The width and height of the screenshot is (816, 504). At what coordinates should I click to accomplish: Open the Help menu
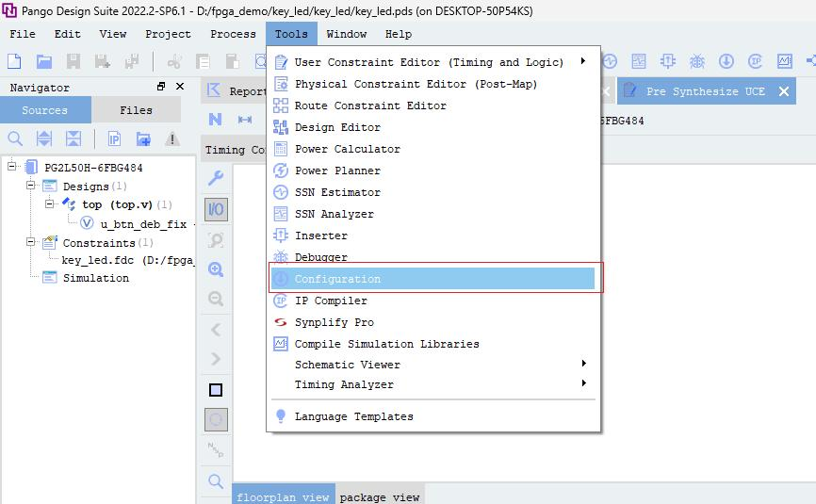[x=399, y=34]
